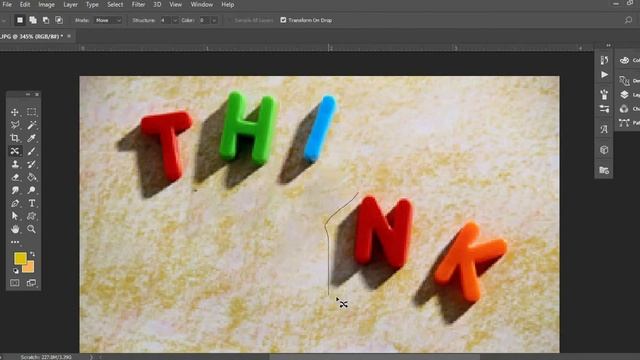The width and height of the screenshot is (640, 360).
Task: Select the Eraser tool
Action: [15, 177]
